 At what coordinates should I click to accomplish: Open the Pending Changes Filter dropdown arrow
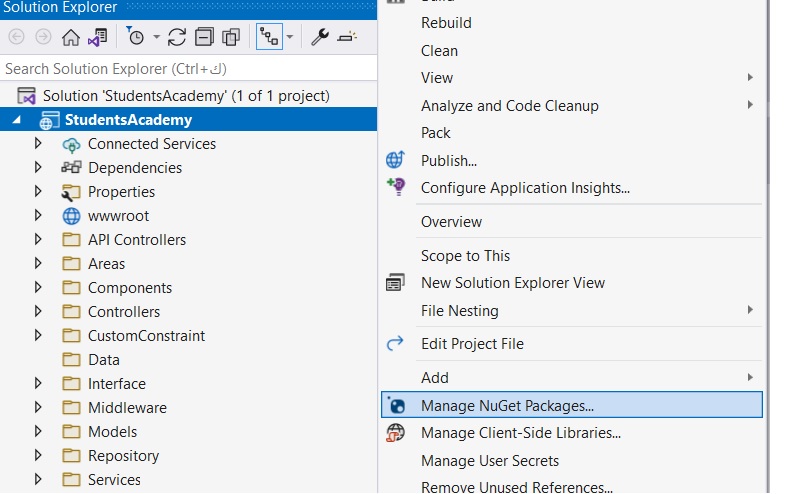point(156,37)
